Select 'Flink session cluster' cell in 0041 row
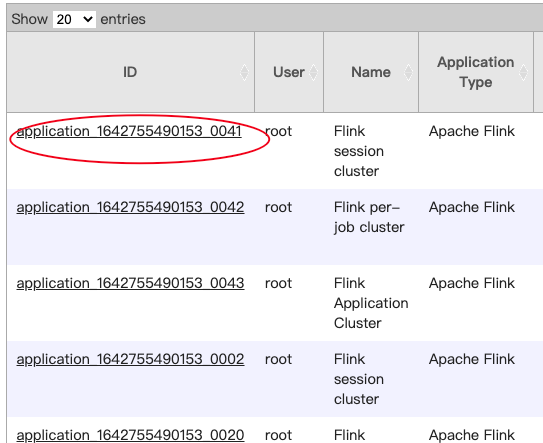Viewport: 543px width, 443px height. coord(359,151)
